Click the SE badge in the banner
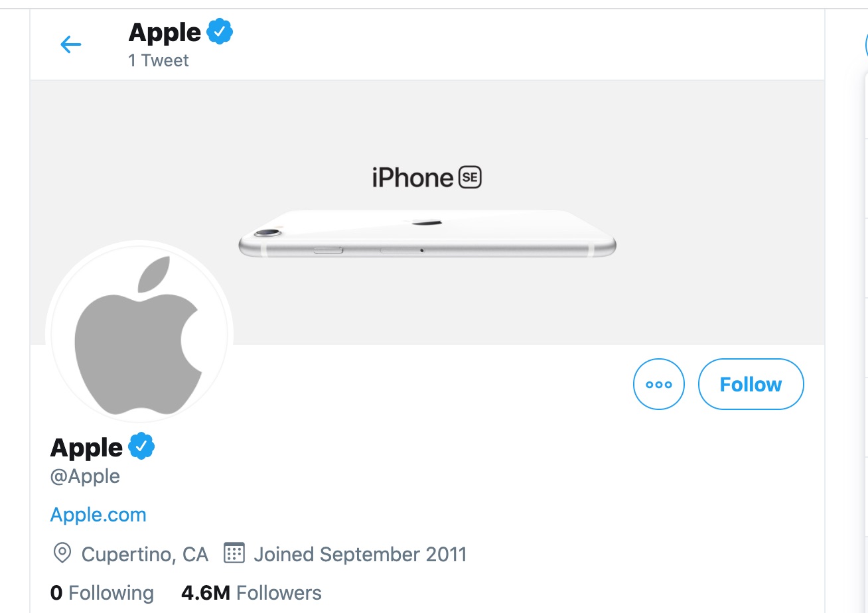Viewport: 868px width, 613px height. pos(470,177)
